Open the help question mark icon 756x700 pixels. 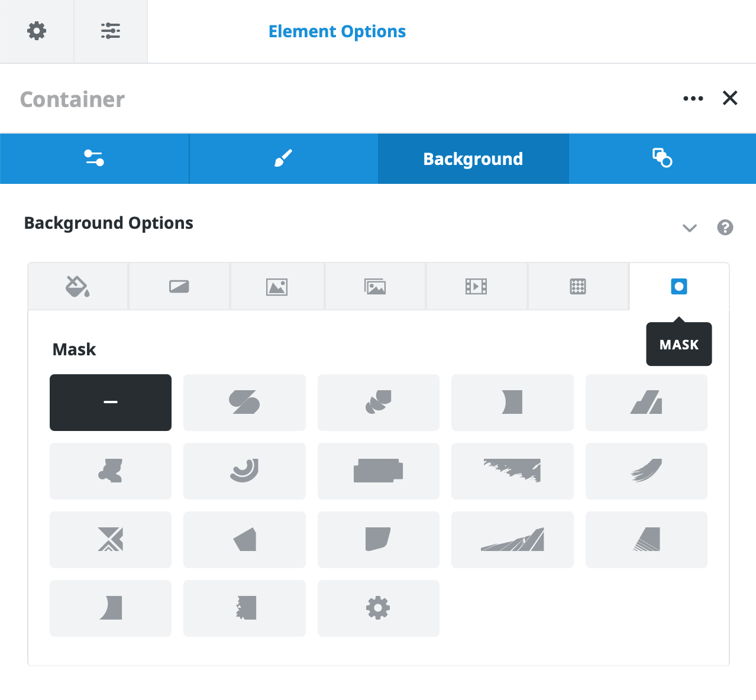[x=725, y=228]
